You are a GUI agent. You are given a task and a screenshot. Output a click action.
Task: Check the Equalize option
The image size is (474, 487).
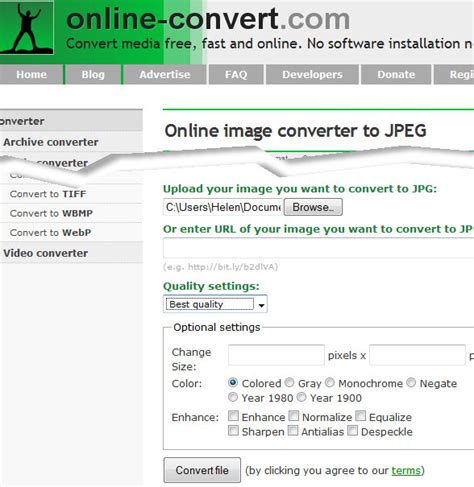[x=361, y=416]
